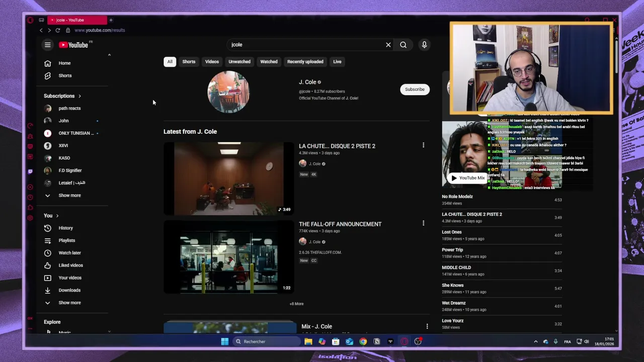This screenshot has width=644, height=362.
Task: Open a new browser tab
Action: coord(111,20)
